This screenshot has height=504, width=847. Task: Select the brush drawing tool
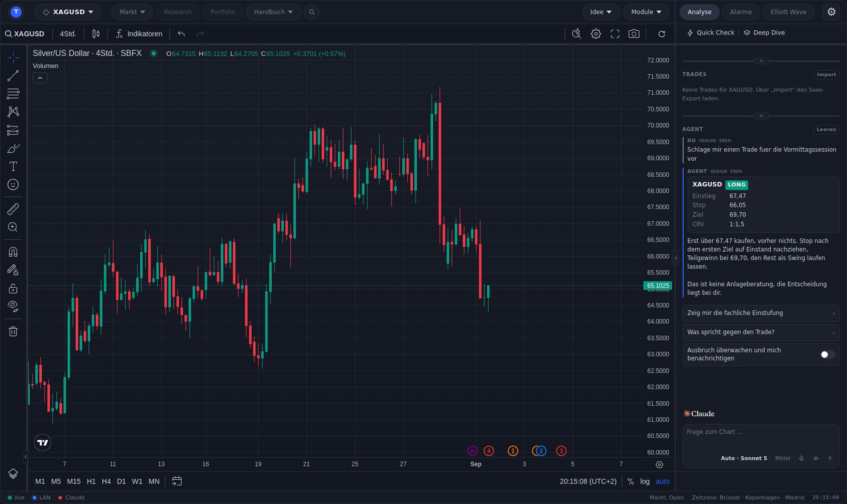pyautogui.click(x=13, y=148)
